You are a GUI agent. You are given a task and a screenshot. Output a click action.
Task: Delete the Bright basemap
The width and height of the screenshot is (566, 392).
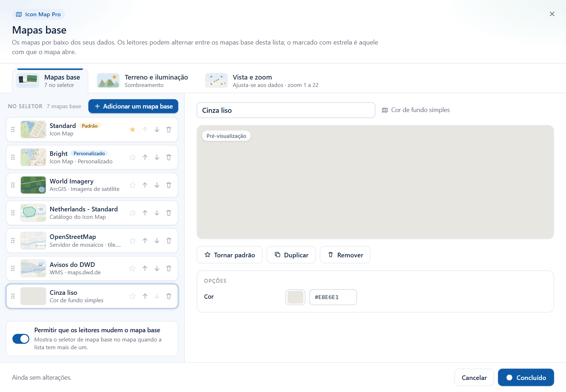tap(169, 157)
